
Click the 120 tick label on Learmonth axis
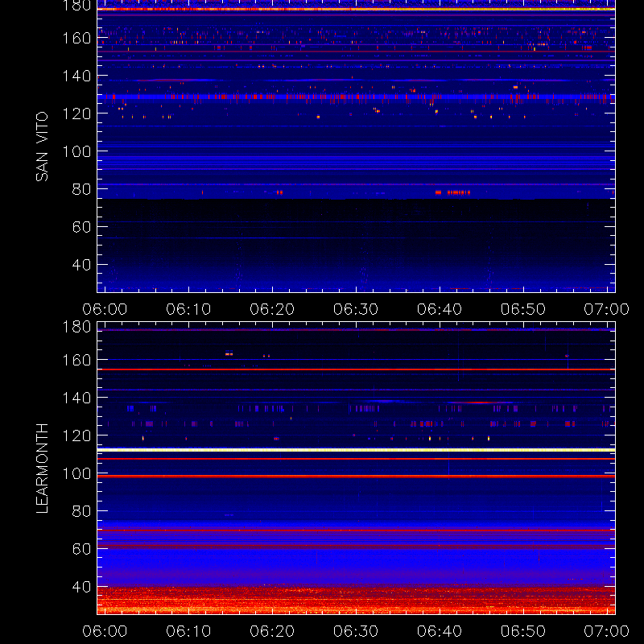(x=76, y=436)
